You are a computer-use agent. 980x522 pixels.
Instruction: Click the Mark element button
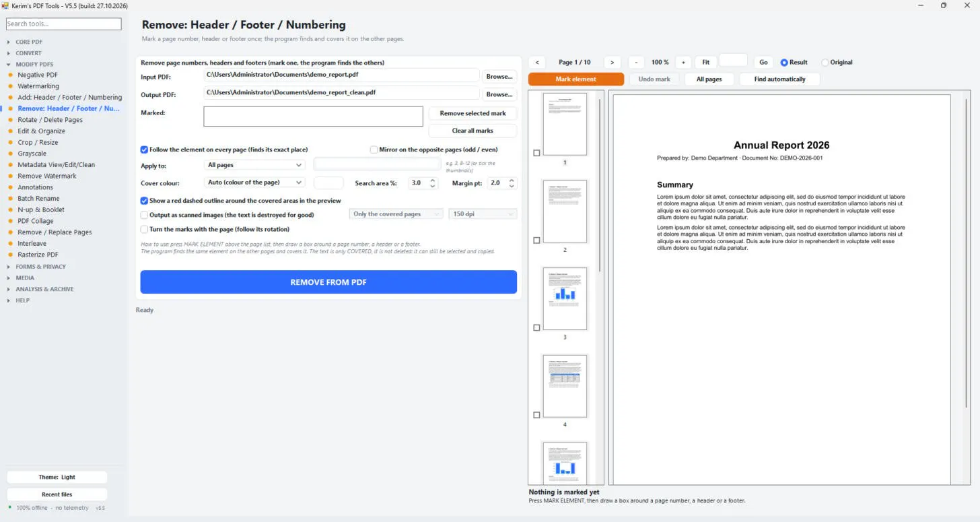coord(576,79)
